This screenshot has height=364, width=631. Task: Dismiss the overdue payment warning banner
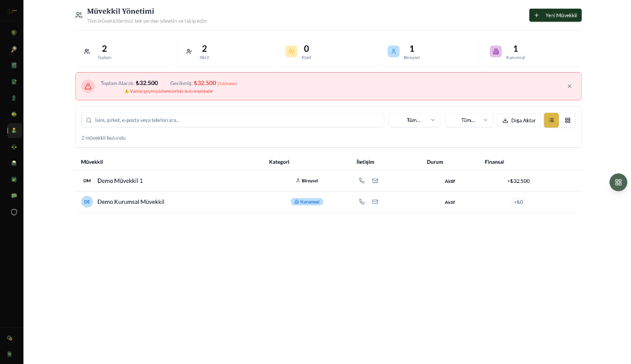(x=569, y=86)
